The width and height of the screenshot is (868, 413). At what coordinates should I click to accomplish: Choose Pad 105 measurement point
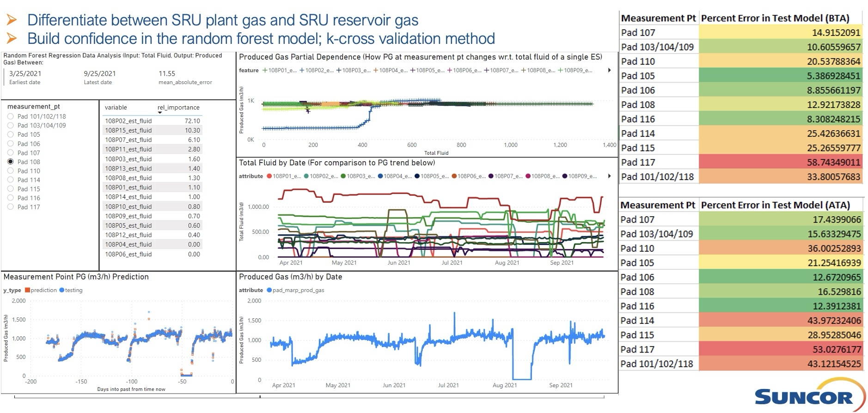click(x=11, y=134)
